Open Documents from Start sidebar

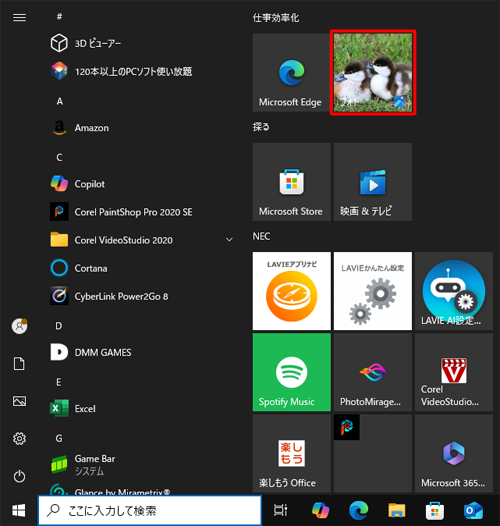(x=19, y=364)
